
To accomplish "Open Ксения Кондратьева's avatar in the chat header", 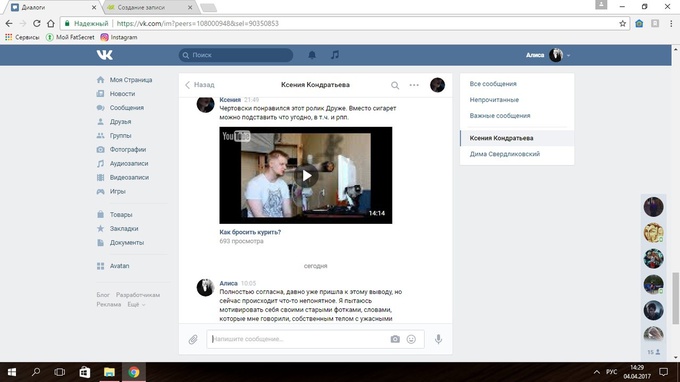I will [437, 85].
